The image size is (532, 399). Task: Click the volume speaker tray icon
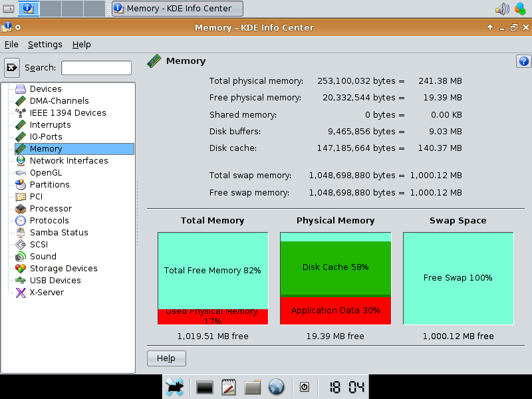pos(503,9)
